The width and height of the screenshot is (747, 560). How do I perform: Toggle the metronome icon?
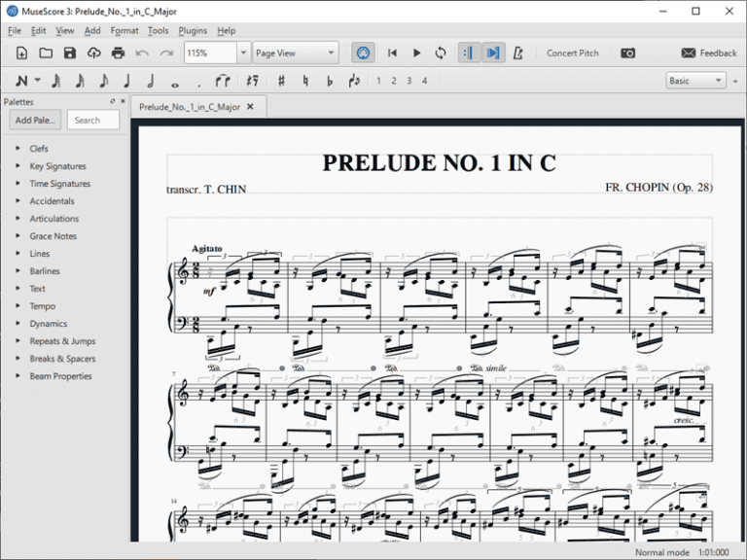(x=518, y=52)
